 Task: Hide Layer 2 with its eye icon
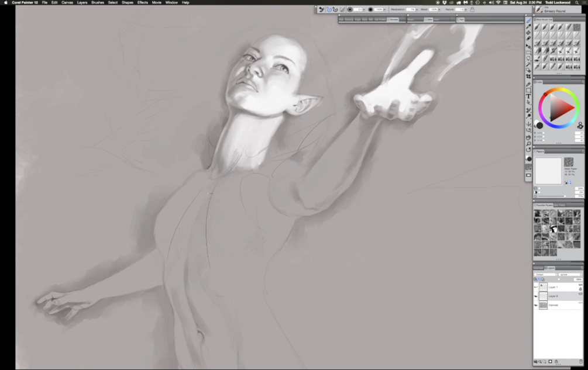point(535,296)
